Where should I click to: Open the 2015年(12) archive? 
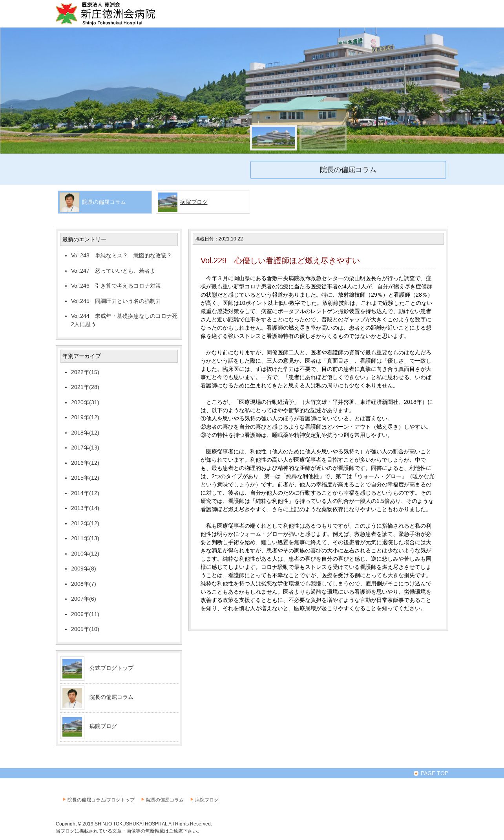click(85, 478)
